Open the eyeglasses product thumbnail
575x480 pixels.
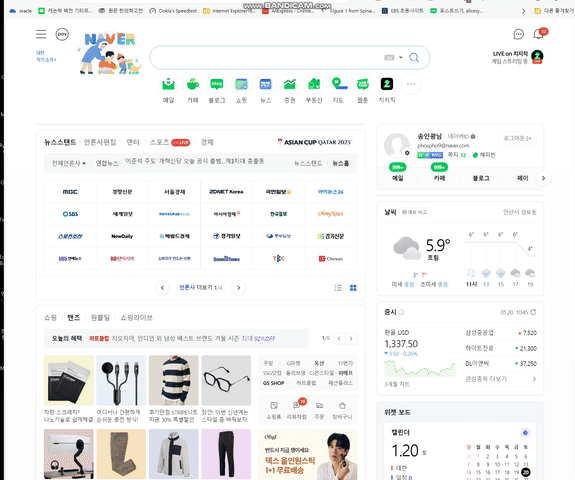coord(226,380)
